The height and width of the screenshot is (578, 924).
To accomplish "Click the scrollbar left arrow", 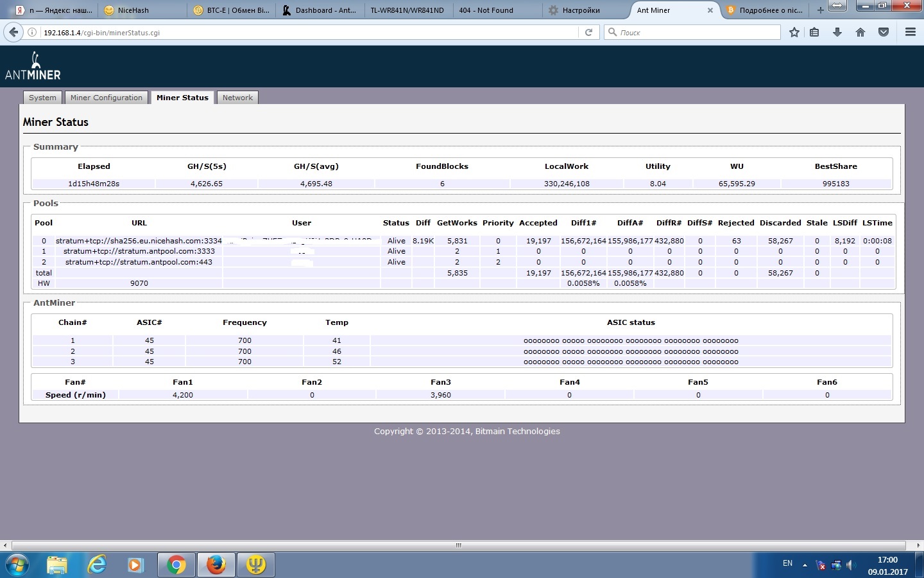I will point(5,545).
